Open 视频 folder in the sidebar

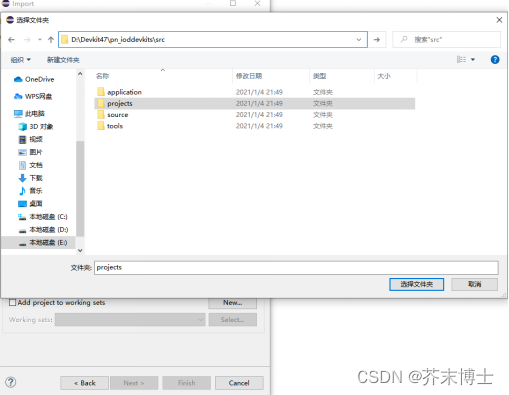[31, 139]
